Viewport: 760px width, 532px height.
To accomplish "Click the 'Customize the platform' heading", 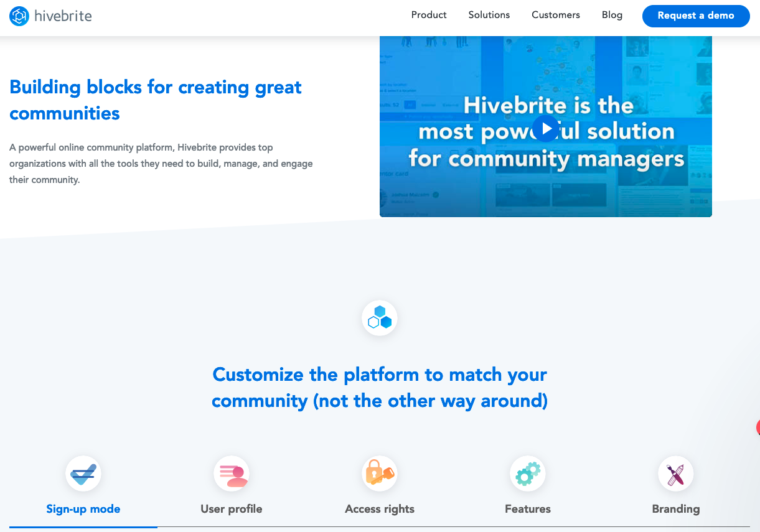I will (x=380, y=388).
